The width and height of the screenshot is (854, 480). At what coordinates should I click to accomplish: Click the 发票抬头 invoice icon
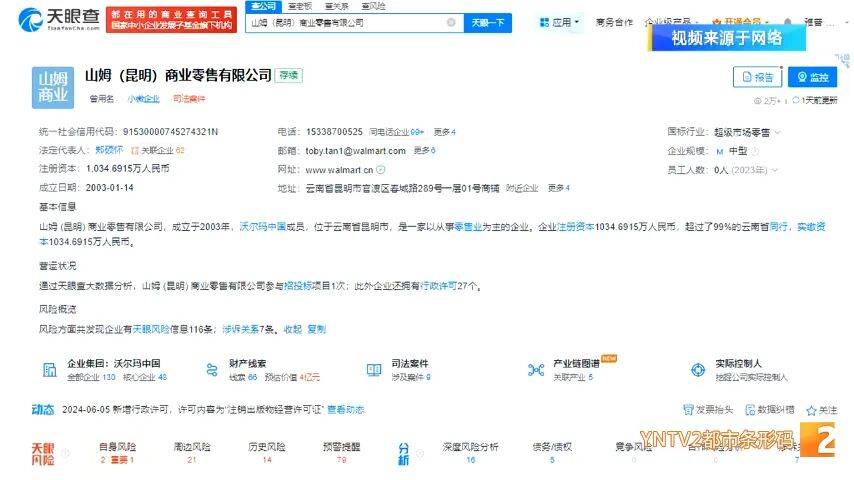[x=688, y=410]
